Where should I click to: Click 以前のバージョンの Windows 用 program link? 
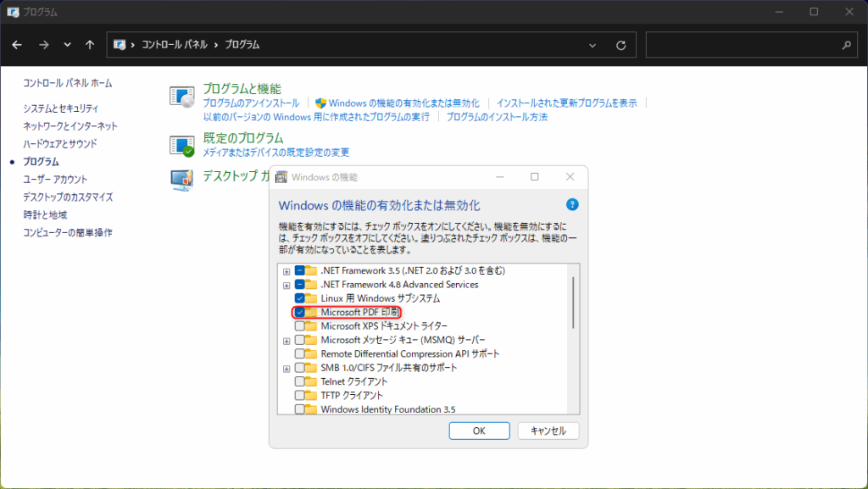pos(316,117)
